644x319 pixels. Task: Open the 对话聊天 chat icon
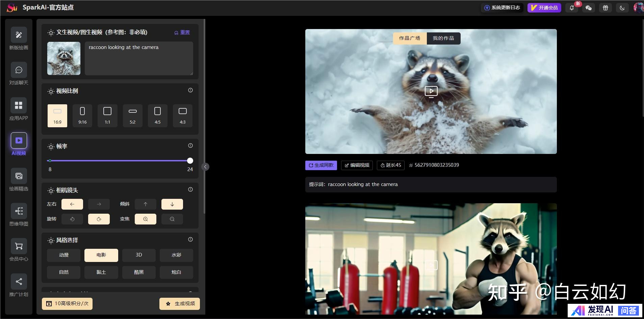point(19,70)
